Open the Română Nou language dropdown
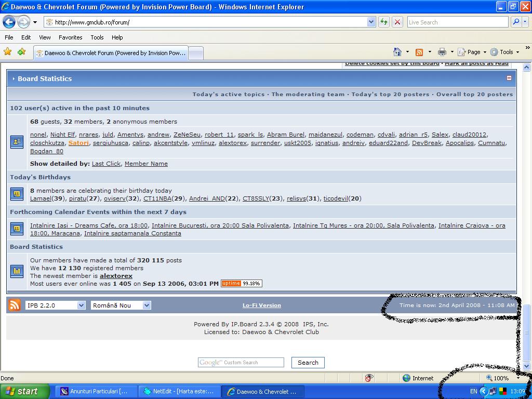The width and height of the screenshot is (532, 399). pyautogui.click(x=147, y=305)
